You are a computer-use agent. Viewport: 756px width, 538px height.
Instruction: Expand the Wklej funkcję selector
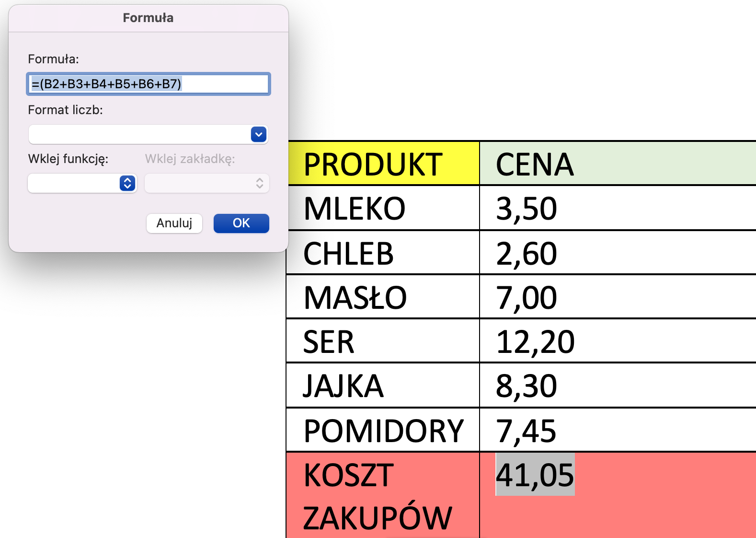pyautogui.click(x=127, y=183)
